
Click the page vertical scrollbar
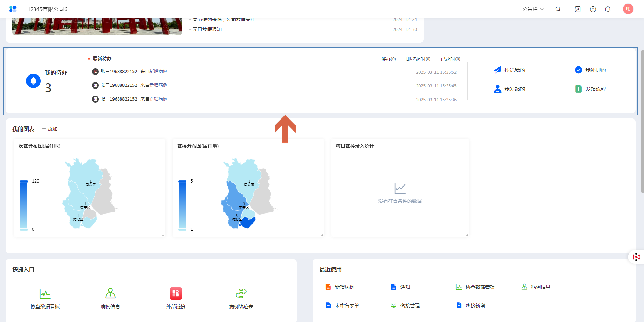click(x=642, y=121)
